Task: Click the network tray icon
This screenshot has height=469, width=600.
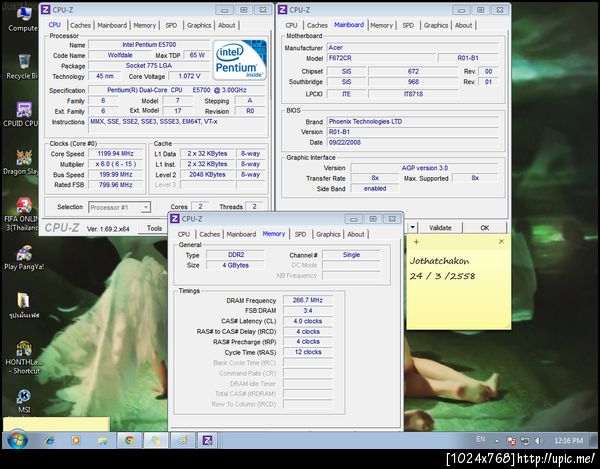Action: click(x=525, y=441)
